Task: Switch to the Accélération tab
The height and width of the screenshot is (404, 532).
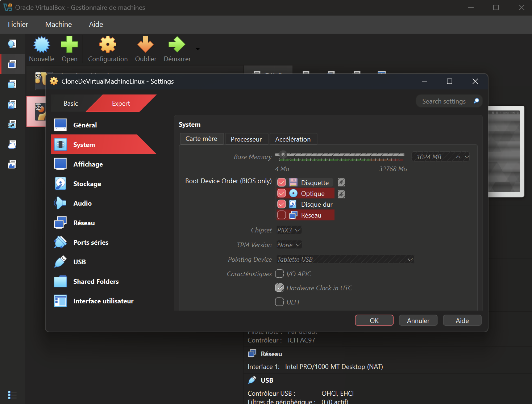Action: 293,139
